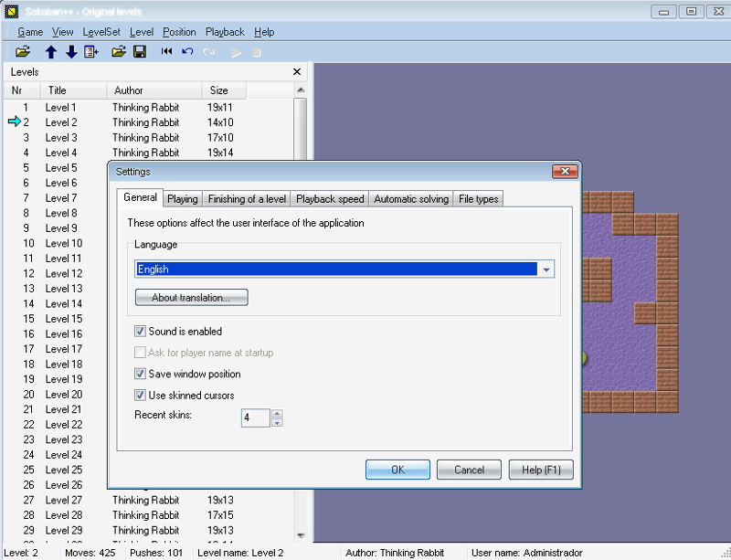Increase Recent skins value with up arrow
This screenshot has width=731, height=560.
[277, 414]
